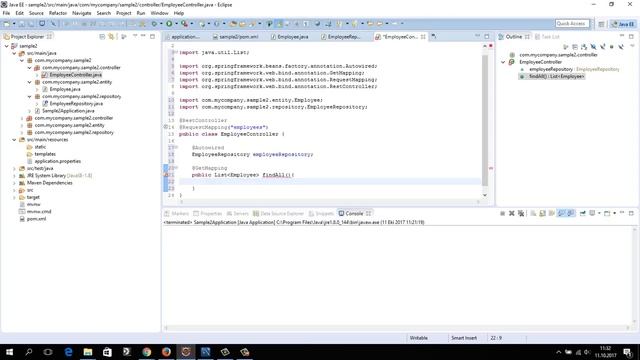Click Remove Launch X icon in Console
The height and width of the screenshot is (360, 640).
coord(511,213)
